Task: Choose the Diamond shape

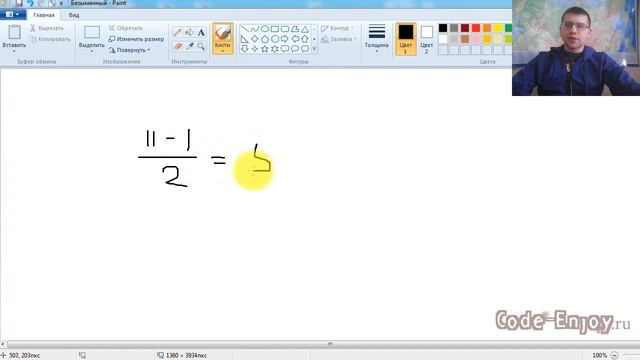Action: tap(255, 39)
